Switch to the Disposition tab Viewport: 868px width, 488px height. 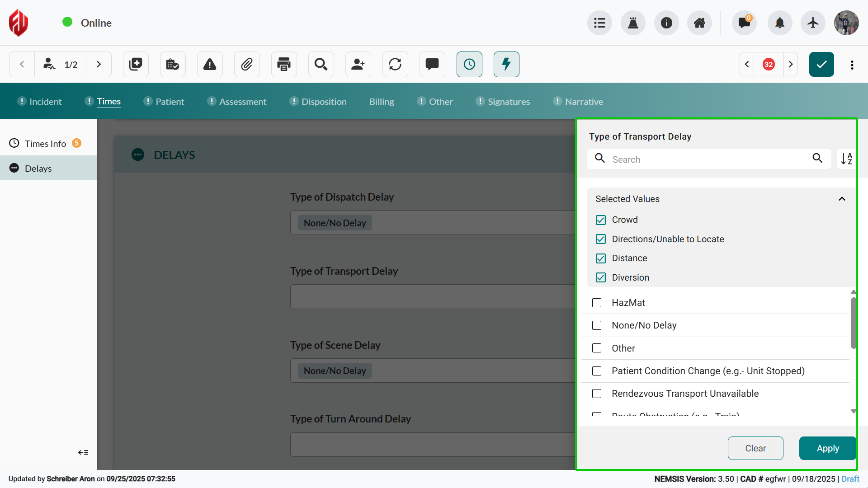coord(324,102)
